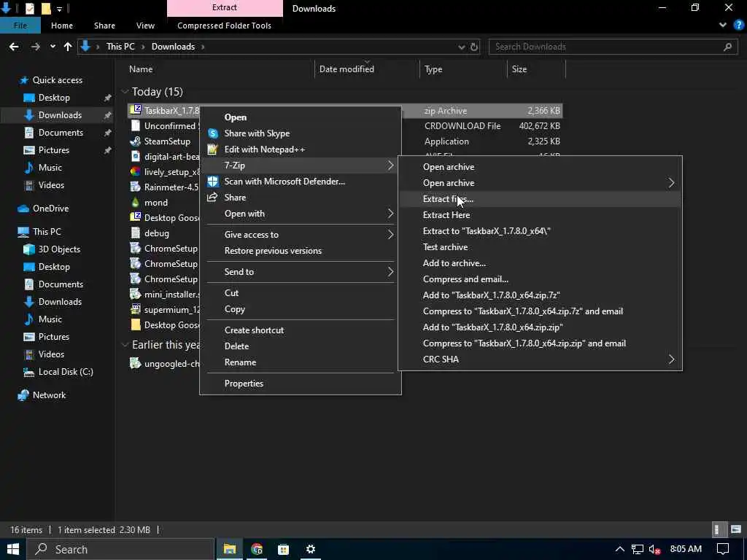Expand the Give access to submenu
The width and height of the screenshot is (747, 560).
click(300, 235)
